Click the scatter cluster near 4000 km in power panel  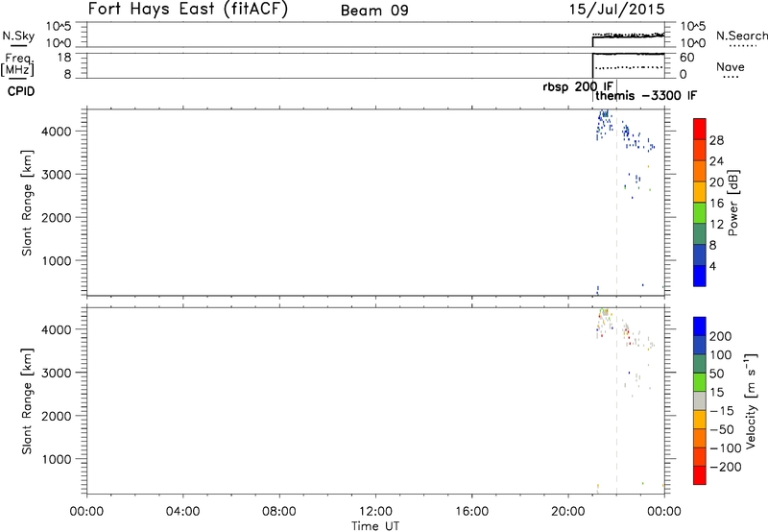point(604,125)
